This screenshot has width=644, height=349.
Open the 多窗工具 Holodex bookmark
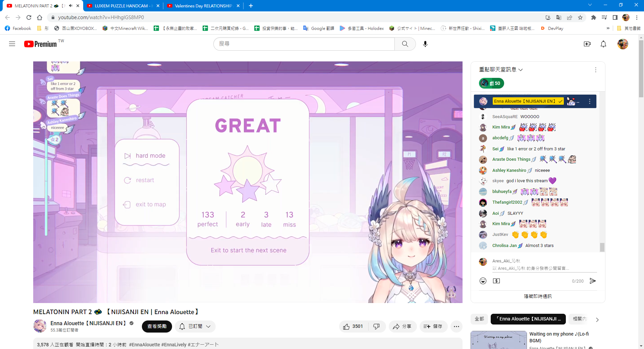point(362,29)
